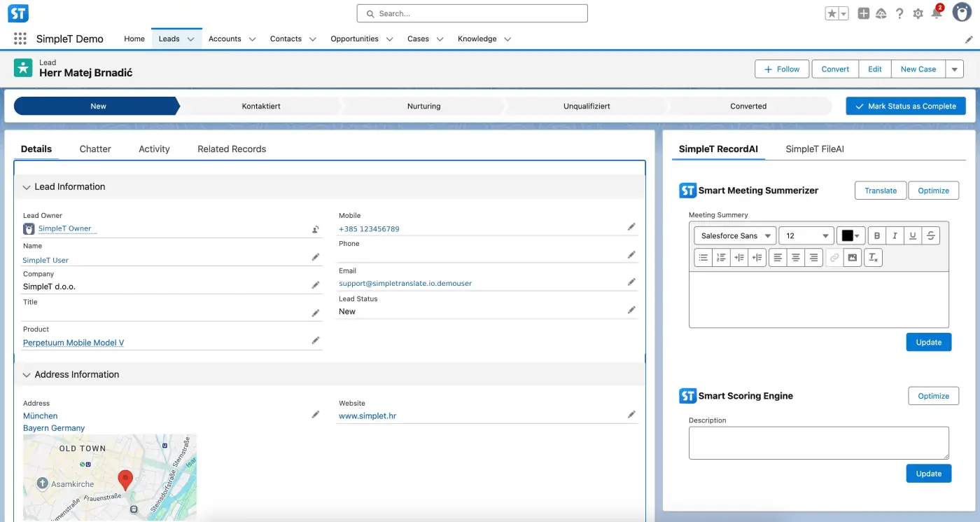Edit the Lead Status pencil

click(631, 310)
